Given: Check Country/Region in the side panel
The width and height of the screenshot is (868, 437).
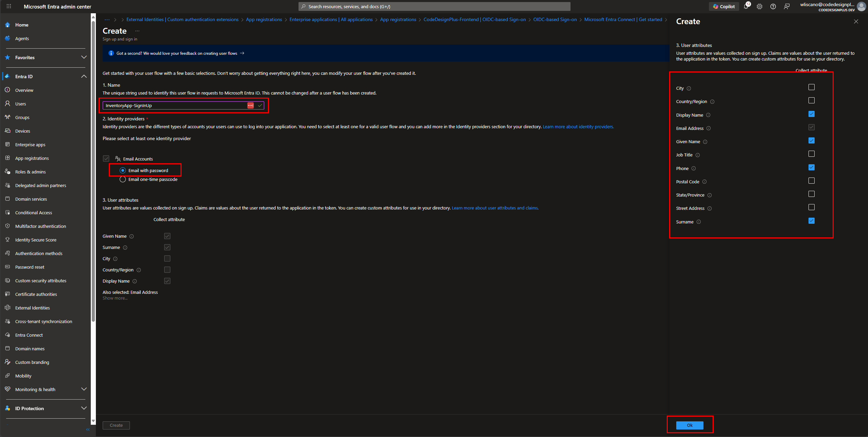Looking at the screenshot, I should click(812, 100).
